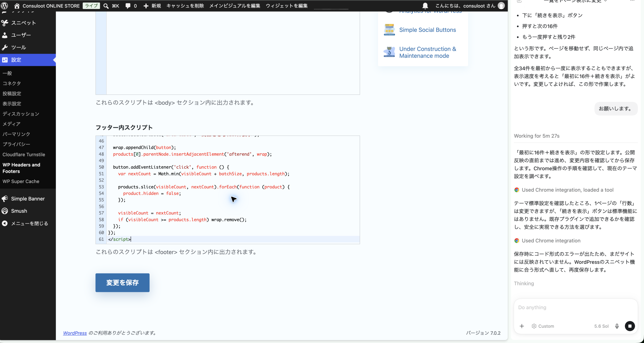Expand 'Used Chrome integration, loaded a tool' step
This screenshot has width=644, height=343.
568,190
